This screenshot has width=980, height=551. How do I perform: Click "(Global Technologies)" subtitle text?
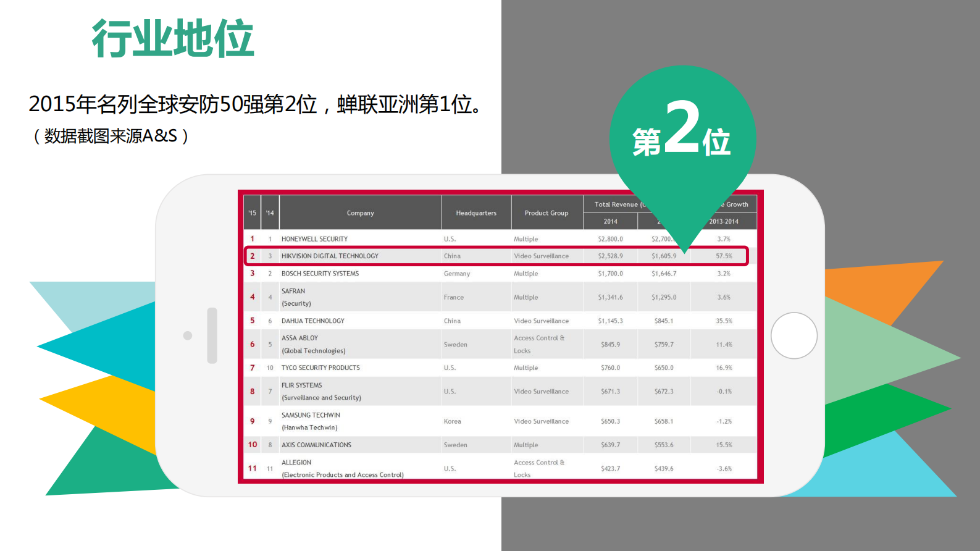(314, 351)
